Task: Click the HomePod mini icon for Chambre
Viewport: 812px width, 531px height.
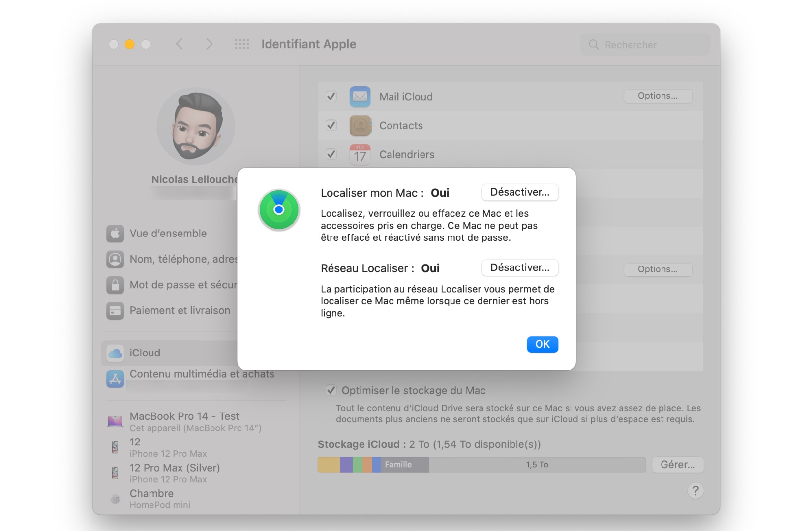Action: [x=115, y=499]
